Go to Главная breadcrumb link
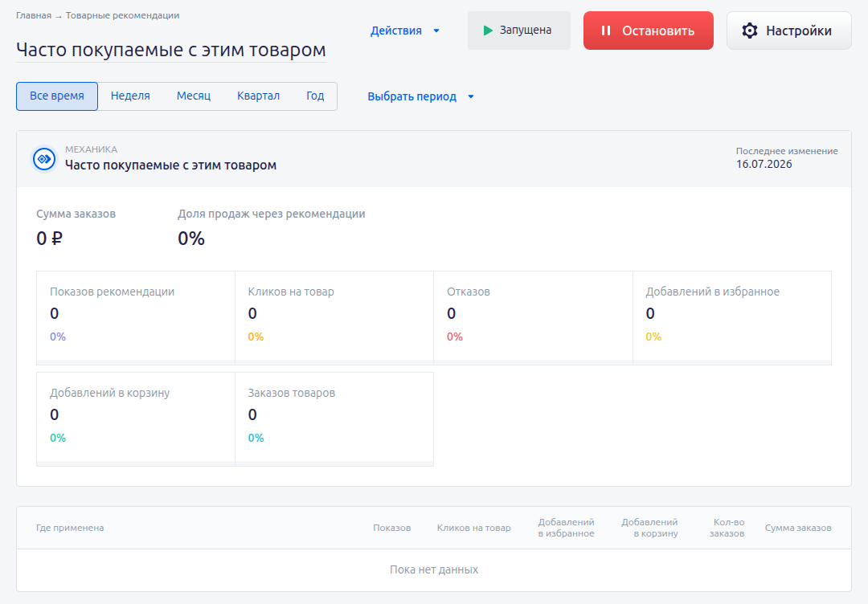Screen dimensions: 868x604 coord(33,15)
